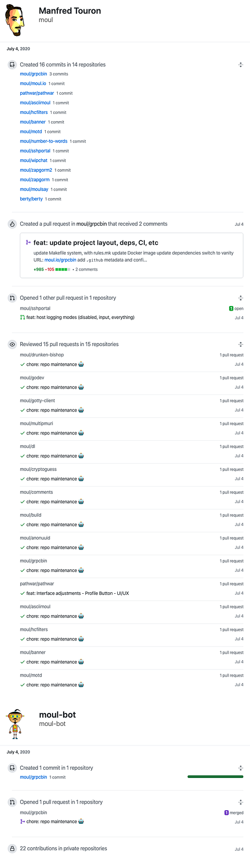Open the 'feat: update project layout, deps, CI, etc' pull request
This screenshot has width=250, height=868.
[x=96, y=242]
